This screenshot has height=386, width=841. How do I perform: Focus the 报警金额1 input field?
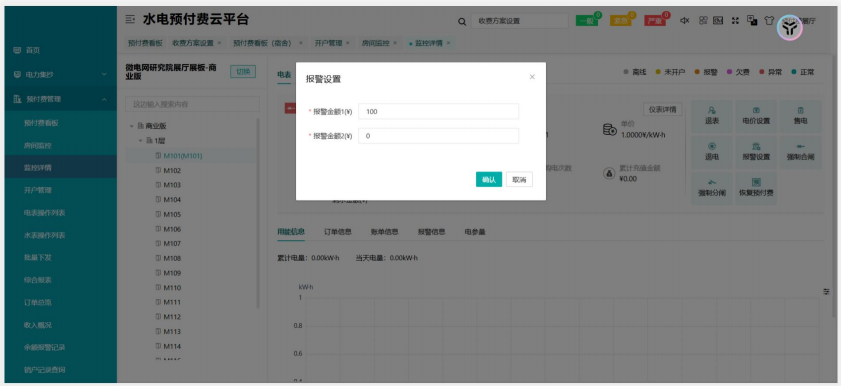pyautogui.click(x=438, y=112)
